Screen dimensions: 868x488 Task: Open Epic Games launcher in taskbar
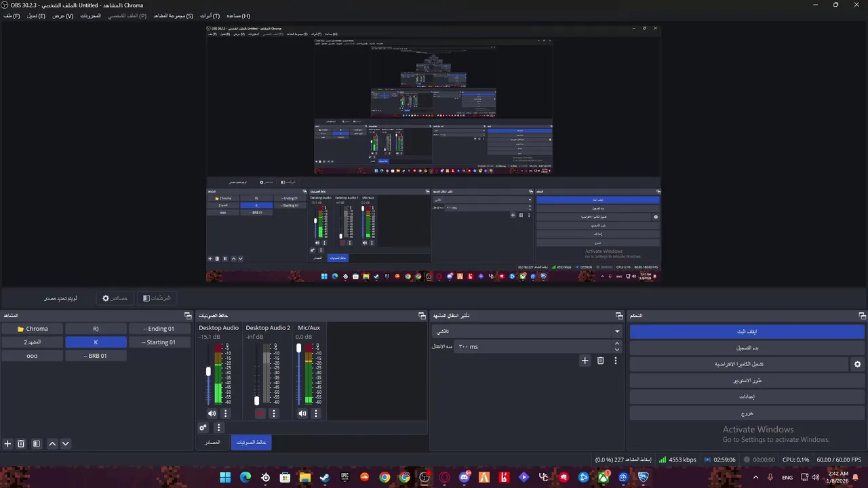point(344,477)
